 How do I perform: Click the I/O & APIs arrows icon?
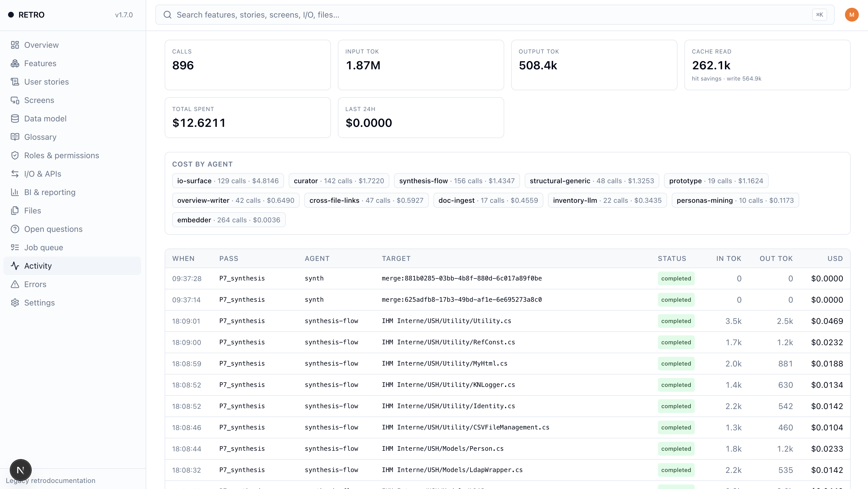(x=15, y=174)
